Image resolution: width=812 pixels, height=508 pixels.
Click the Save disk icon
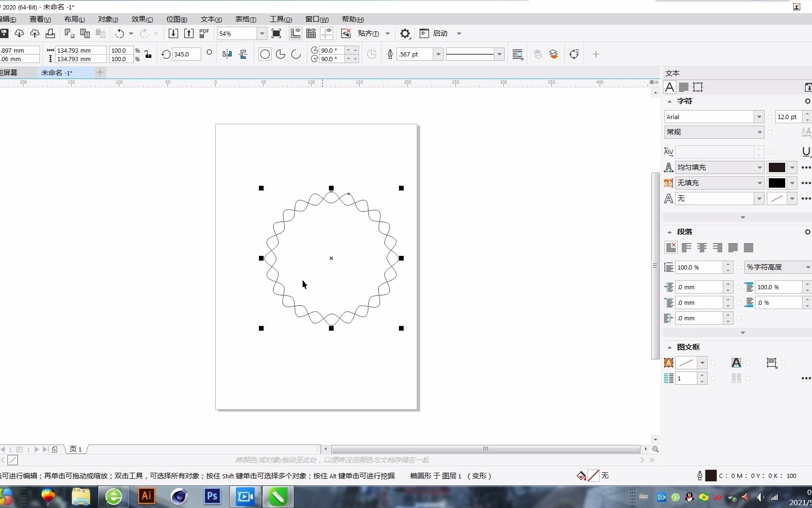(4, 33)
